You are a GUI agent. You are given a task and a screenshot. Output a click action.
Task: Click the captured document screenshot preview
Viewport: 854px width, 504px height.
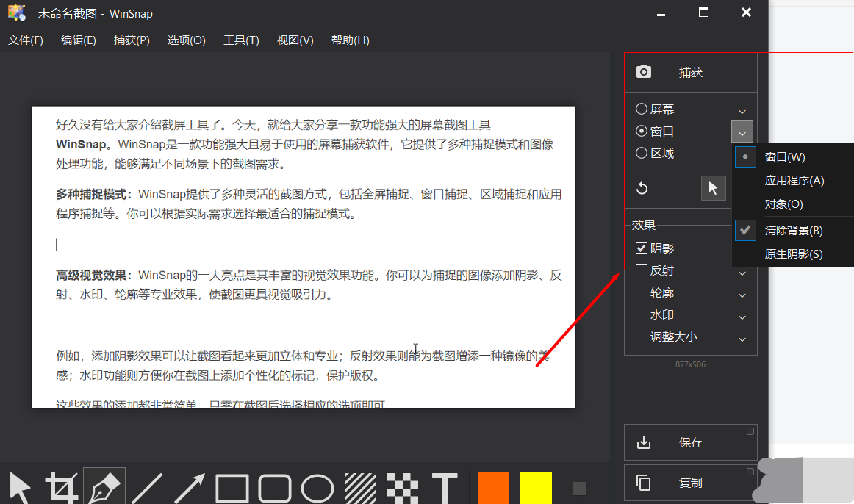304,257
